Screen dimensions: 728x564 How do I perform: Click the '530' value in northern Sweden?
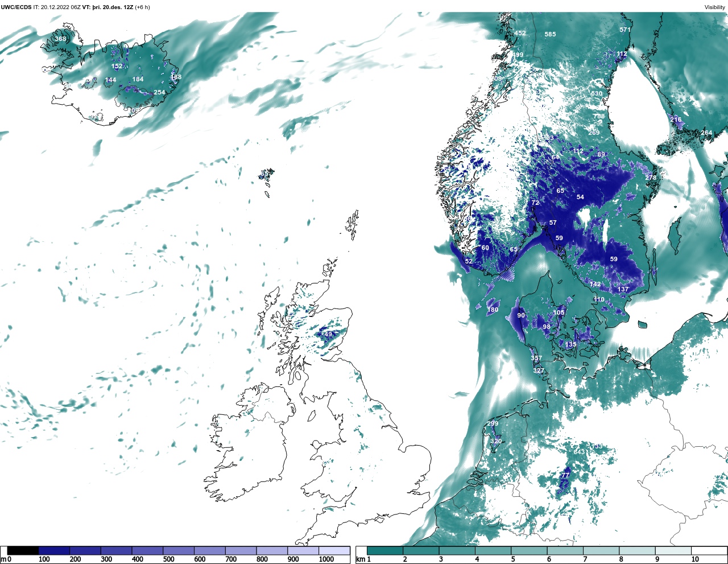597,94
